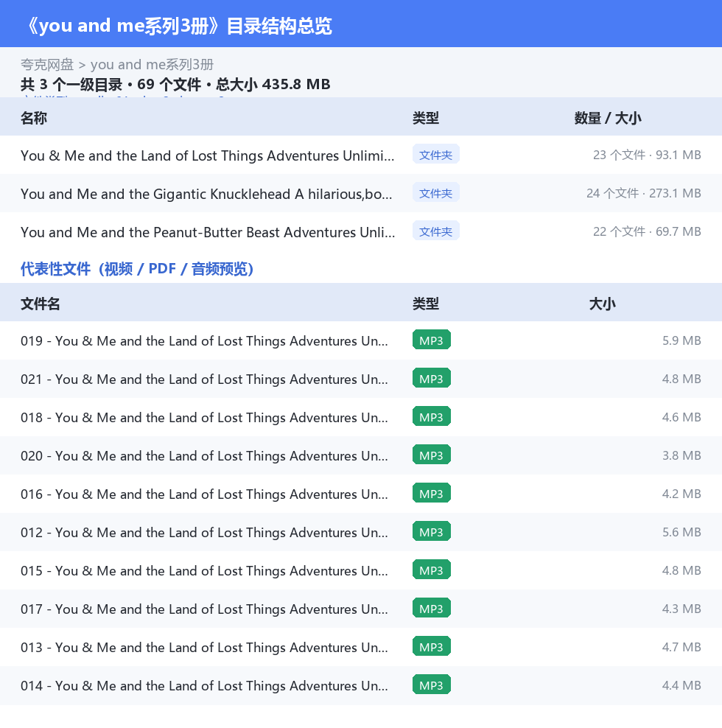This screenshot has height=728, width=722.
Task: Click the 4.2 MB size value
Action: [x=681, y=494]
